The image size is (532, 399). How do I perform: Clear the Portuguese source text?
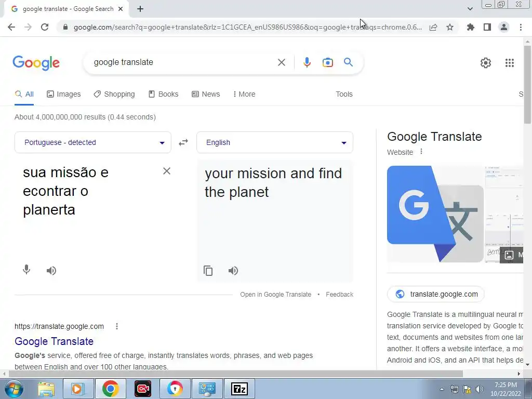[x=167, y=171]
